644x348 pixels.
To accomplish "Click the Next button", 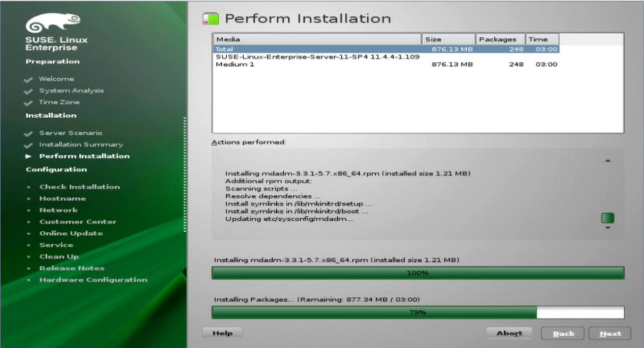I will point(610,334).
